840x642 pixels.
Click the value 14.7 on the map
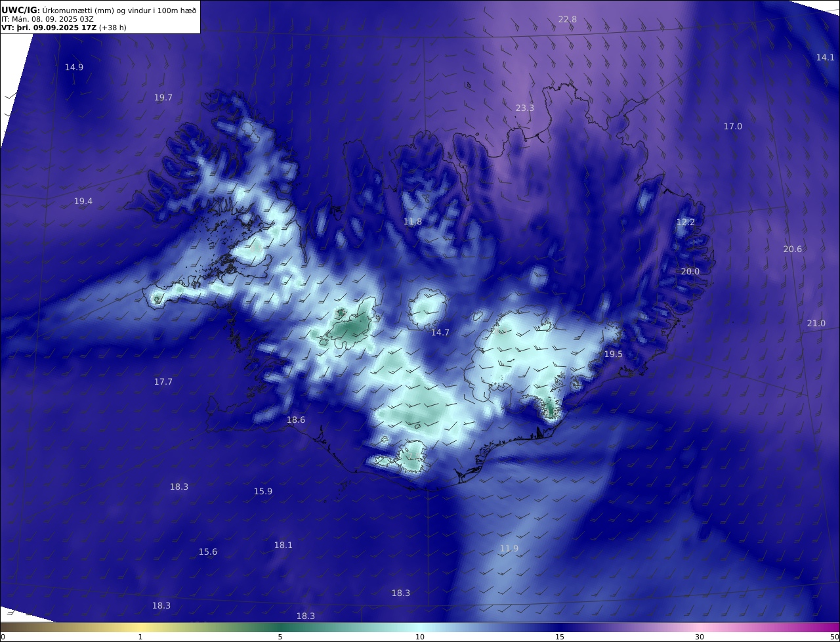click(440, 333)
